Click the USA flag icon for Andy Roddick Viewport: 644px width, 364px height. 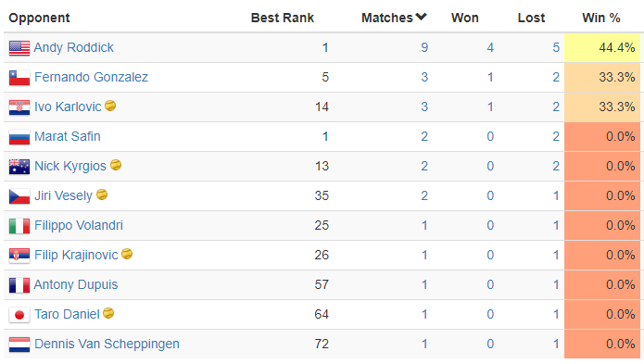(19, 48)
